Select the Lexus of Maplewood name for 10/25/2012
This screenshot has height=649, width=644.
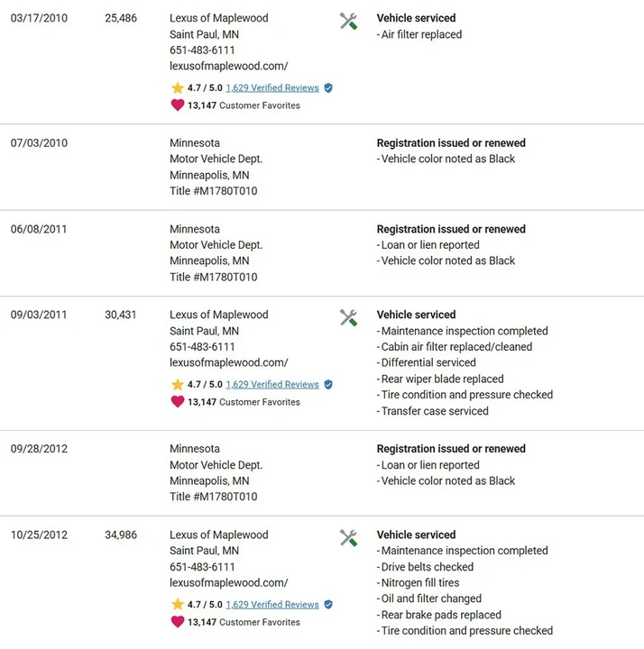click(218, 535)
